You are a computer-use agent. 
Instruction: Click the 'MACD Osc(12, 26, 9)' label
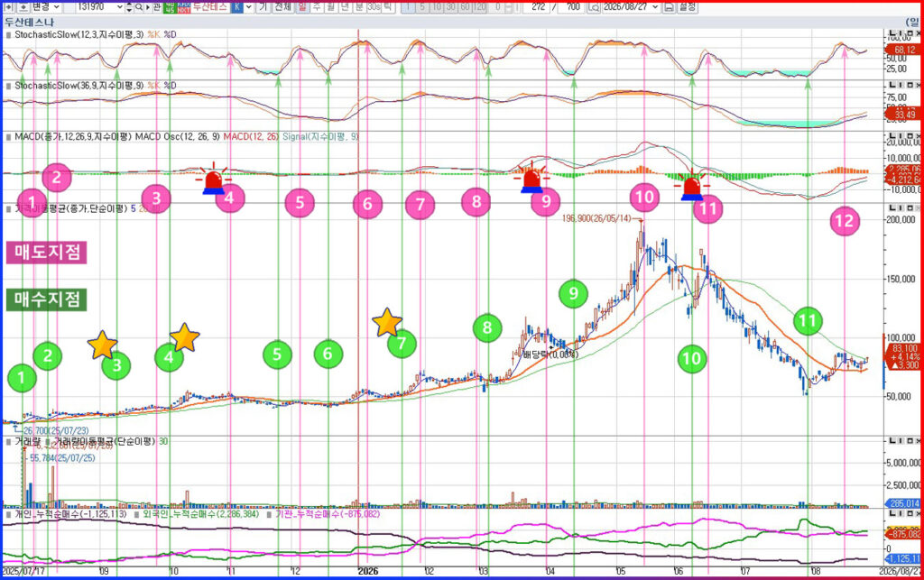pyautogui.click(x=178, y=136)
